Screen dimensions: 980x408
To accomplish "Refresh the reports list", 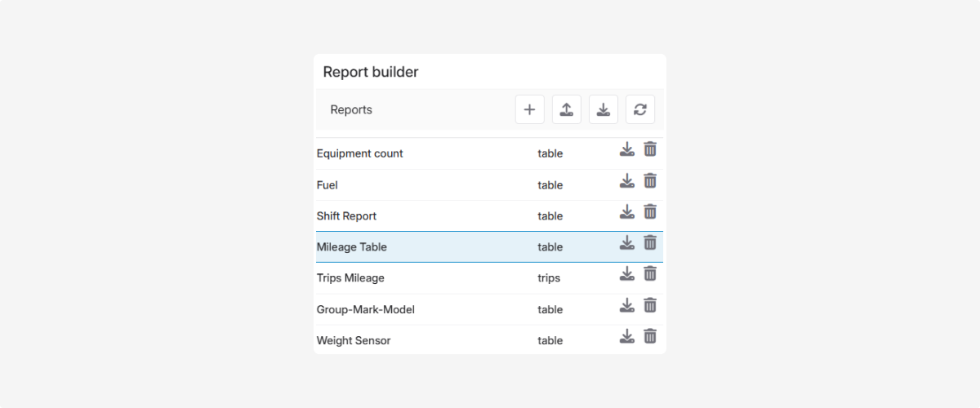I will point(640,109).
